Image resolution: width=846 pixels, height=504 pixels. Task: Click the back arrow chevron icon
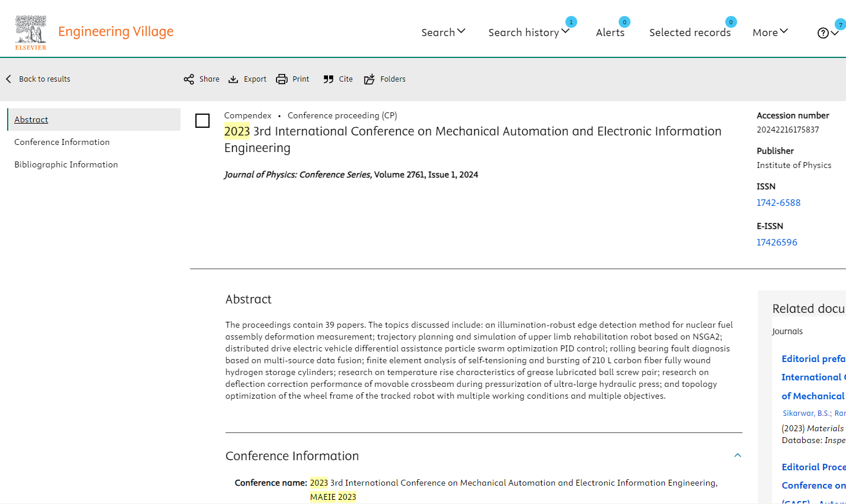tap(9, 79)
